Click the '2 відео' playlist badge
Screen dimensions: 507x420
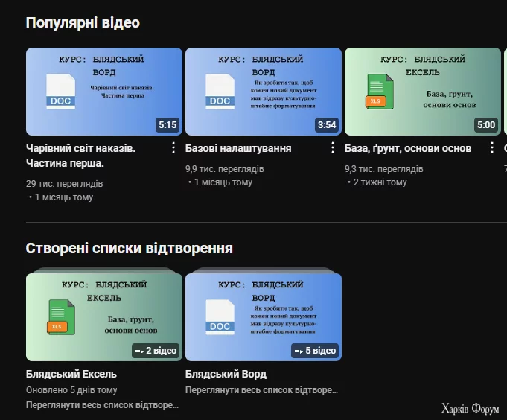coord(156,351)
